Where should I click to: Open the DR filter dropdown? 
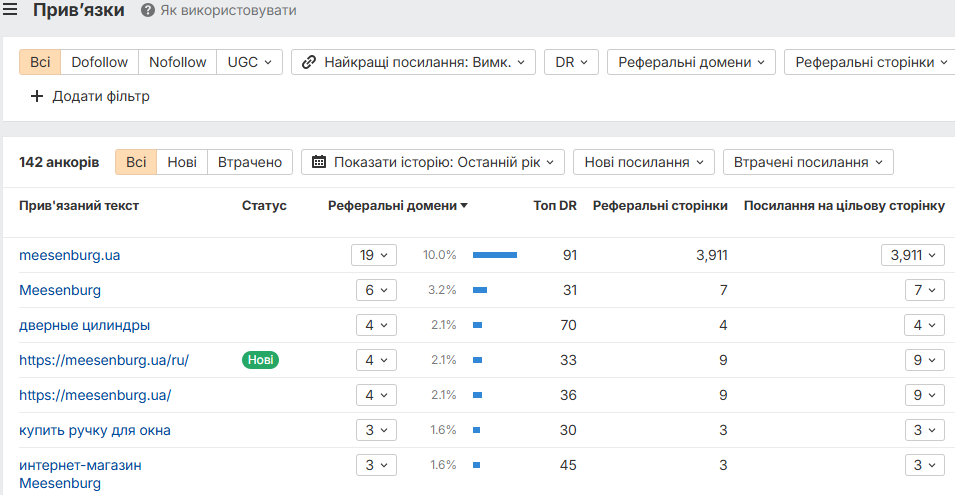coord(571,62)
